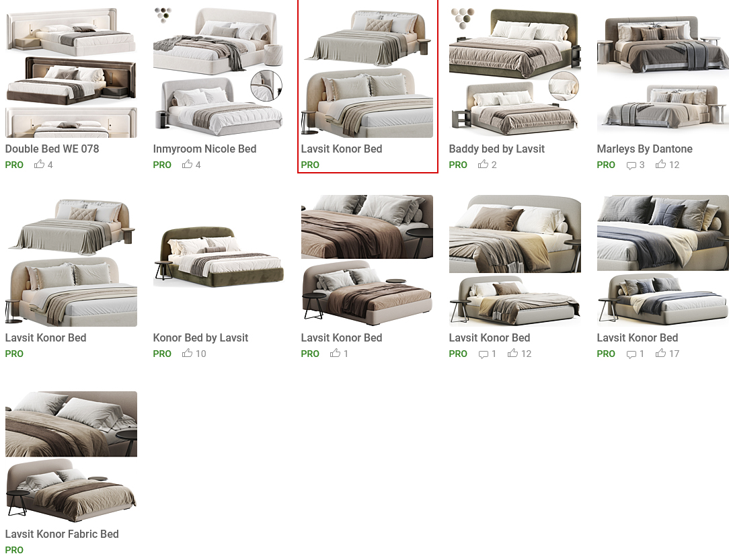Screen dimensions: 729x560
Task: Click the thumbs-up icon on Marleys By Dantone
Action: (660, 164)
